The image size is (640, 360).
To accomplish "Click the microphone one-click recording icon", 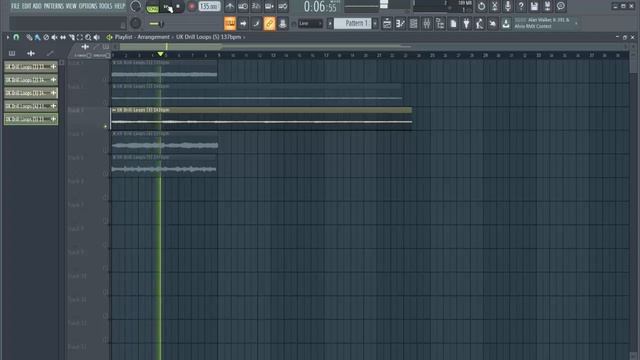I will [x=508, y=6].
